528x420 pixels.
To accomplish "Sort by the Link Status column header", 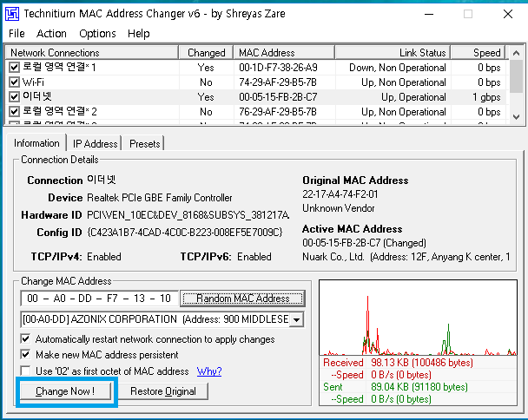I will click(x=393, y=53).
